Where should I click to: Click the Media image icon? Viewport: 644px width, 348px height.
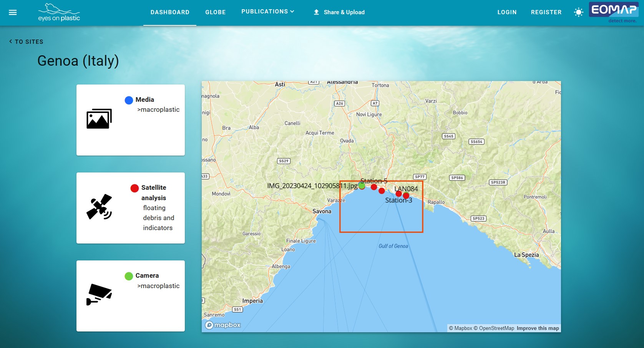[x=99, y=119]
